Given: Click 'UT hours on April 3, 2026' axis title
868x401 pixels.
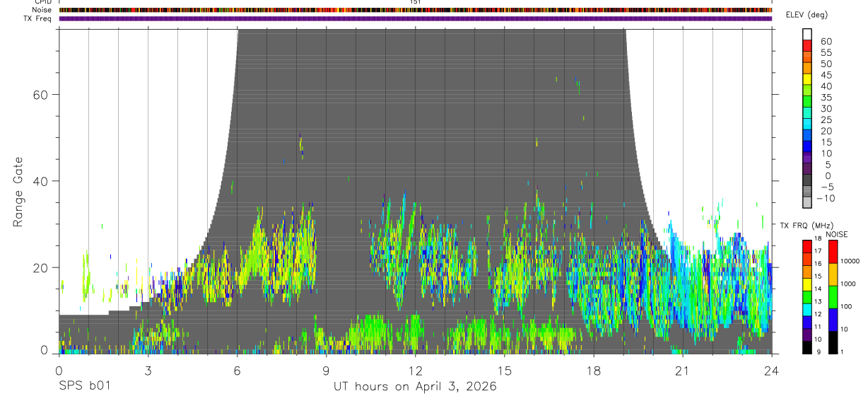Looking at the screenshot, I should click(x=416, y=387).
